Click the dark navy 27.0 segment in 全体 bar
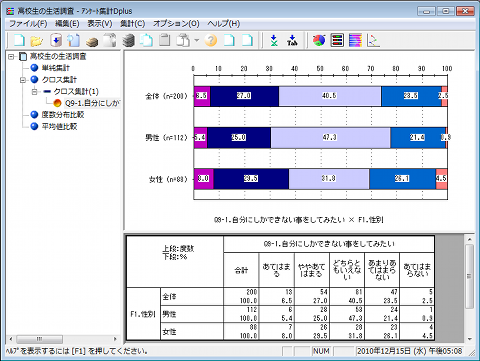480x361 pixels. pyautogui.click(x=244, y=96)
